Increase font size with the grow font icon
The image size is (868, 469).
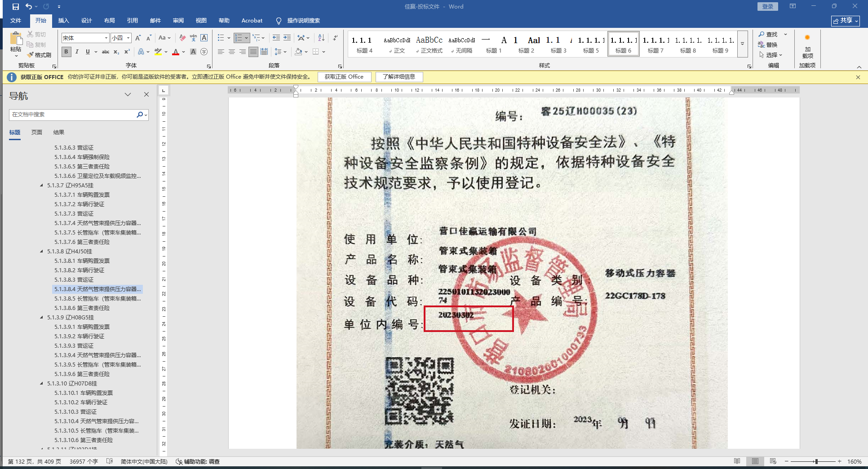138,38
